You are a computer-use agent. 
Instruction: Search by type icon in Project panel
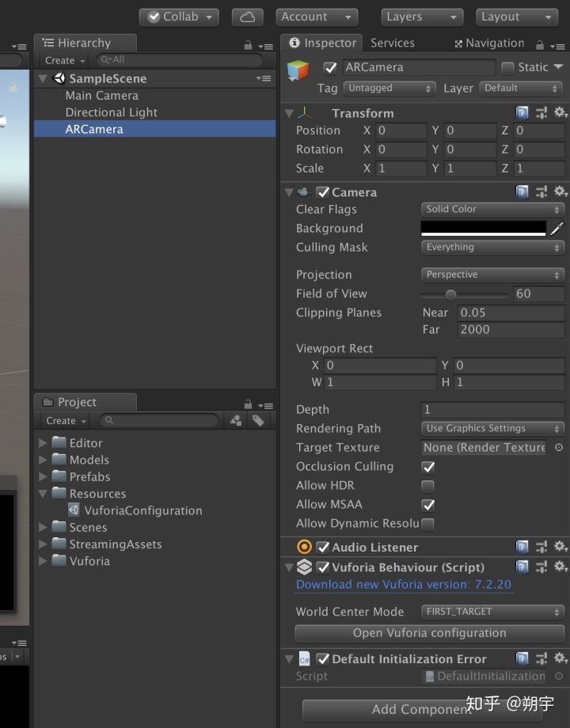click(x=236, y=421)
